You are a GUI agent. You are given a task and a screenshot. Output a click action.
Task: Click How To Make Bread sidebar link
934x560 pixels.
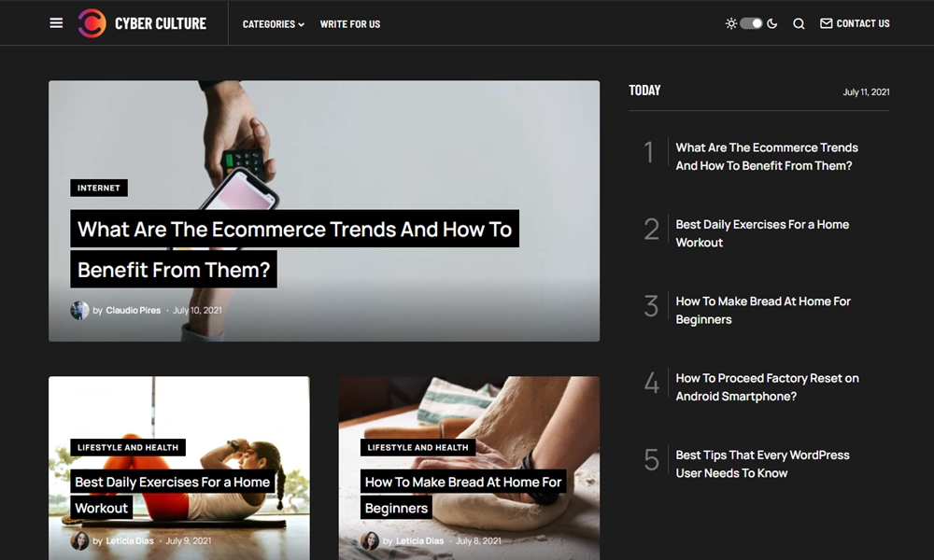pyautogui.click(x=762, y=310)
